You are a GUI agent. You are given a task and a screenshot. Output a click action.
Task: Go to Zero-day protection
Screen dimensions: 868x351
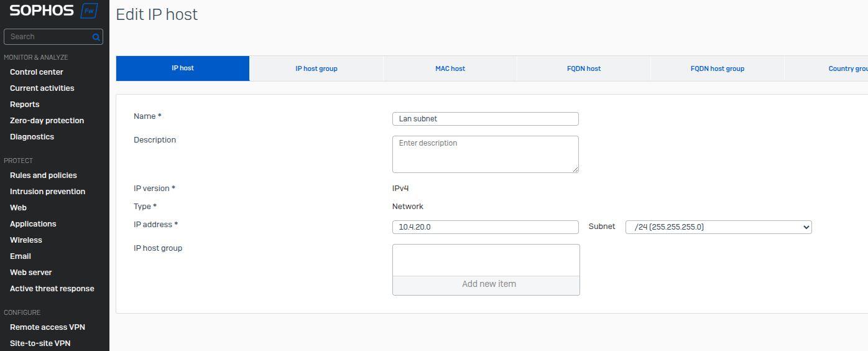[47, 121]
